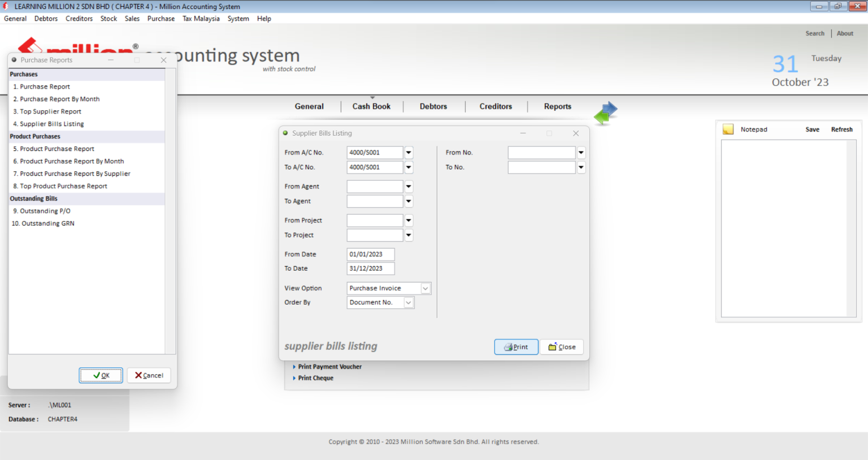868x460 pixels.
Task: Open the To No. dropdown arrow
Action: [581, 167]
